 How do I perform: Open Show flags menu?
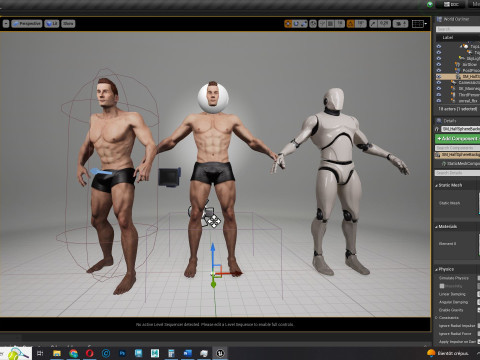tap(68, 24)
